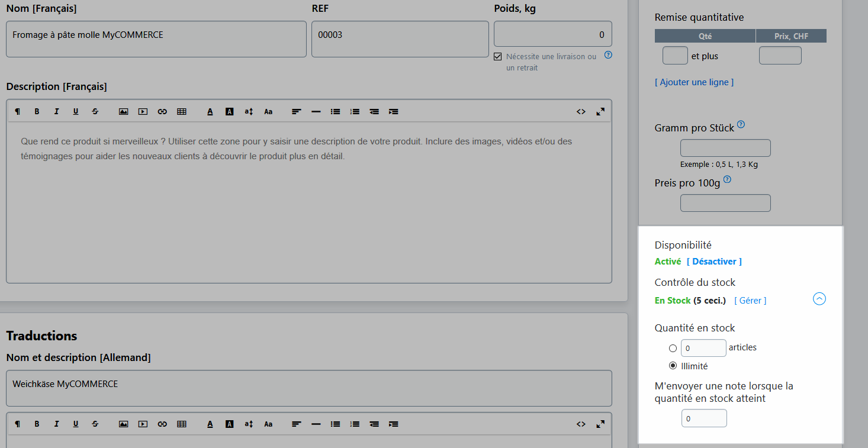Insert table in French description editor
Image resolution: width=868 pixels, height=448 pixels.
coord(182,111)
